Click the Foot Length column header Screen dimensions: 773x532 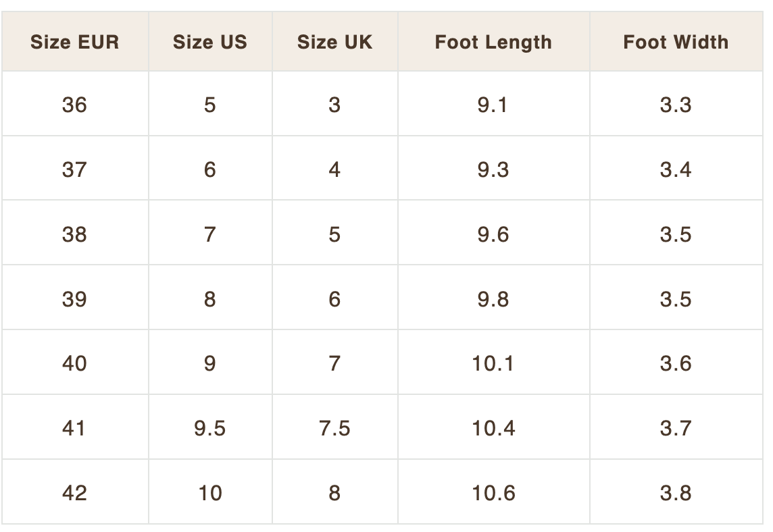click(x=493, y=41)
